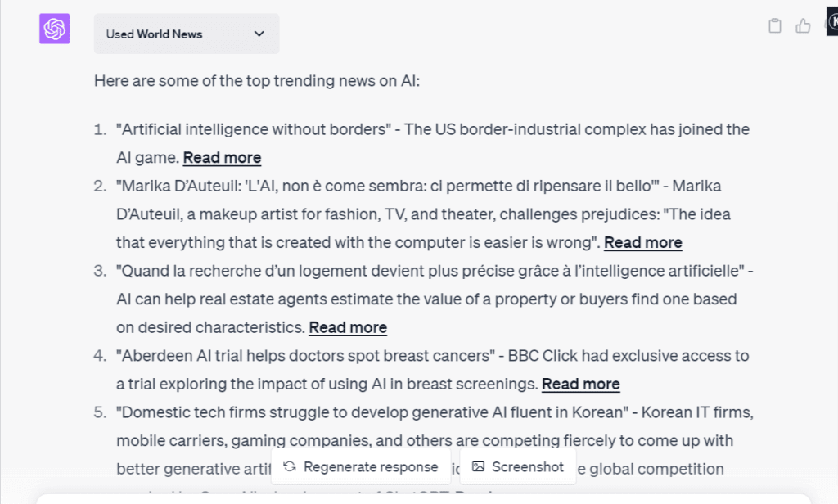Click the dark user avatar at top-right edge
This screenshot has height=504, width=838.
click(x=832, y=23)
